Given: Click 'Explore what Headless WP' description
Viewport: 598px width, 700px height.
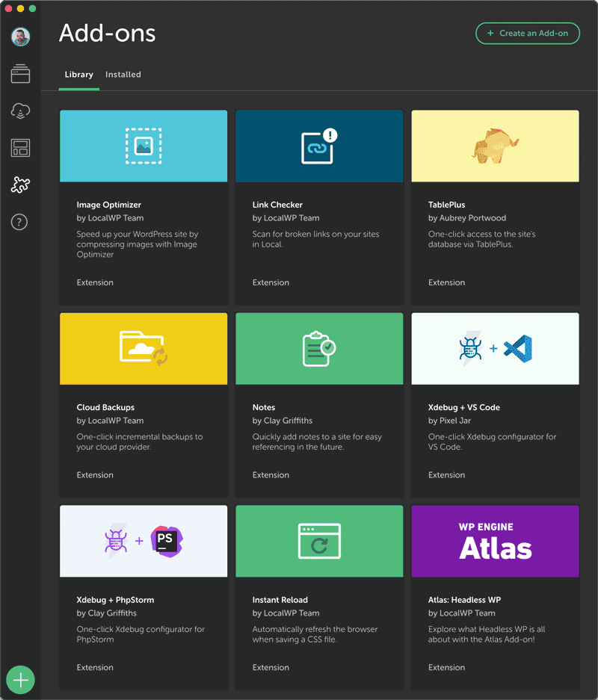Looking at the screenshot, I should click(487, 634).
